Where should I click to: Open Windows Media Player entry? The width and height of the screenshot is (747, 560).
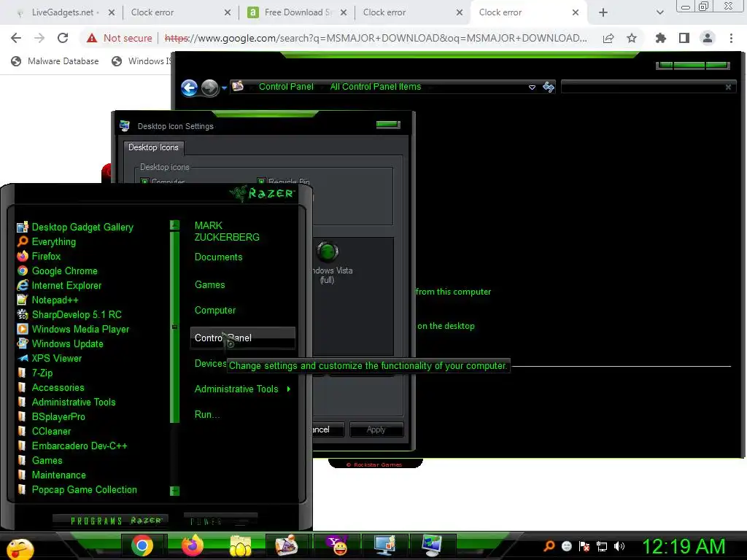click(73, 330)
